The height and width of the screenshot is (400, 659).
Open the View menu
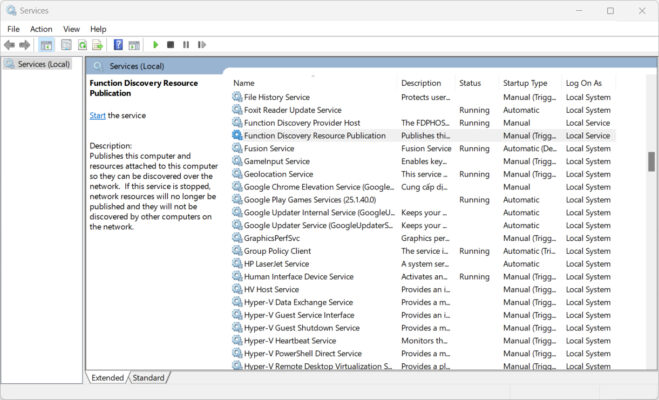(71, 29)
